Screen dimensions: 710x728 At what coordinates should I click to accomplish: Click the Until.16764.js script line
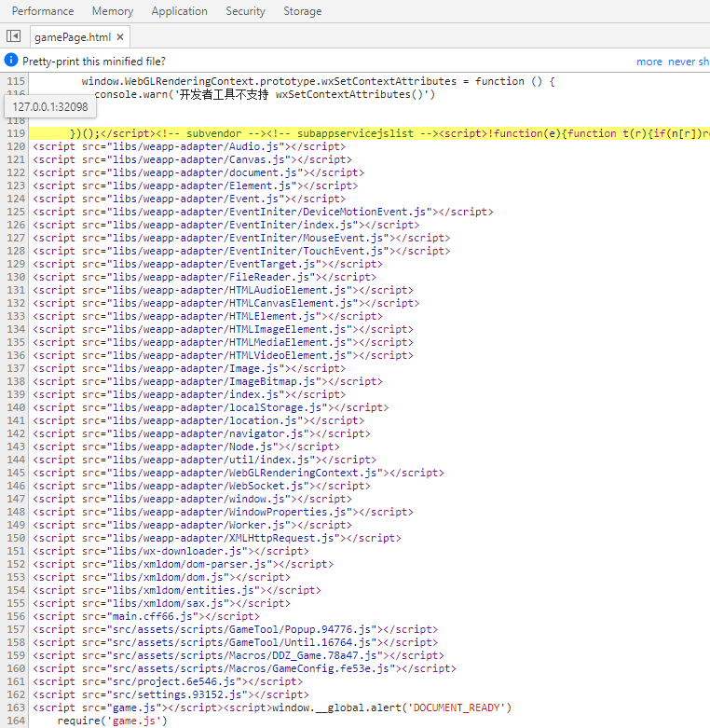coord(236,642)
